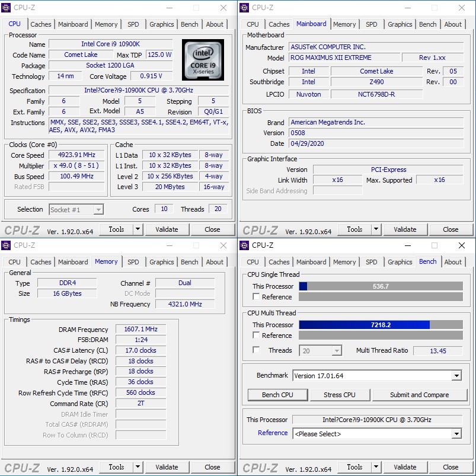Click the Bench CPU button
The image size is (476, 476).
(277, 395)
